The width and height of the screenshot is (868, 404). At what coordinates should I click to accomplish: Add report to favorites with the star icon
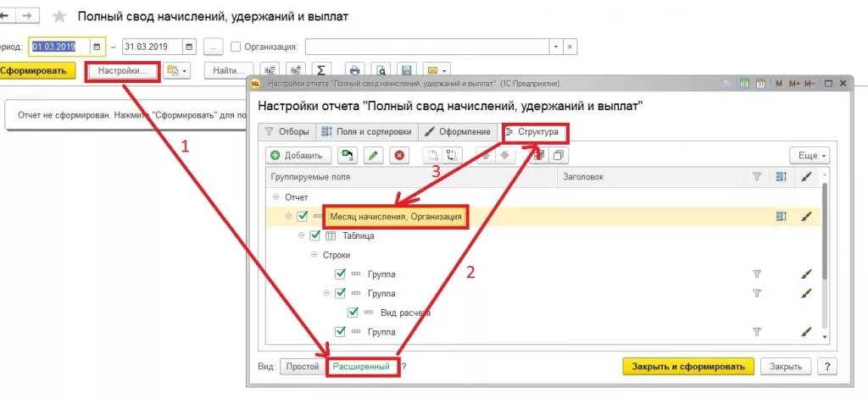click(59, 17)
